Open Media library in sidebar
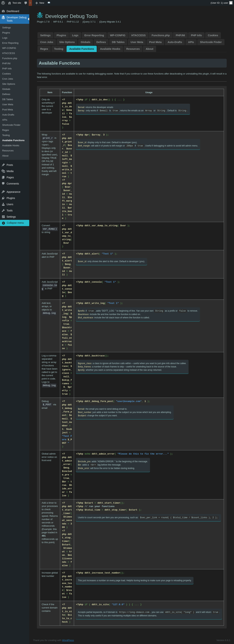 (10, 171)
